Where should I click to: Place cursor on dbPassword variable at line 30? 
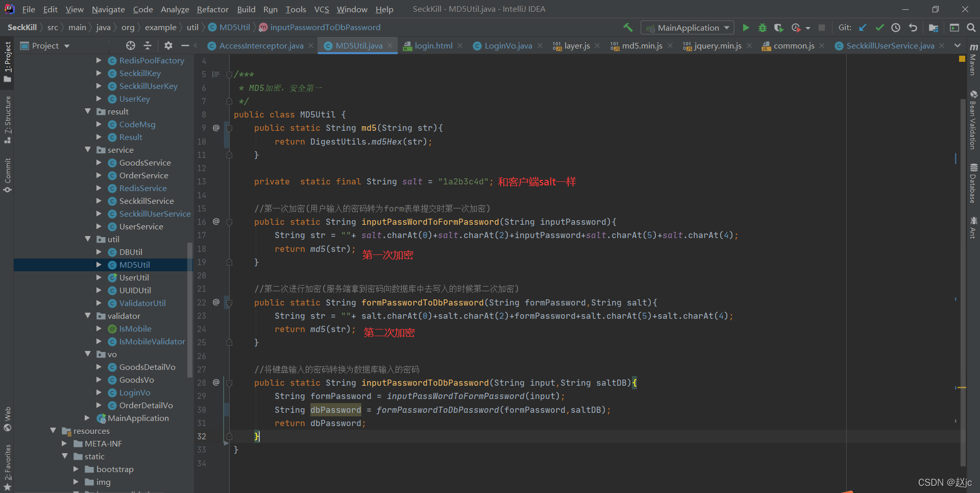tap(335, 410)
